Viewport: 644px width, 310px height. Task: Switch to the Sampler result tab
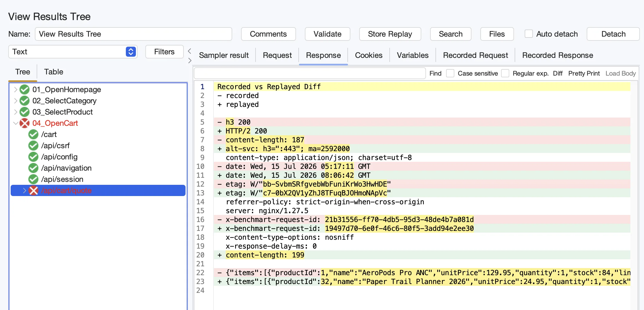[x=224, y=55]
